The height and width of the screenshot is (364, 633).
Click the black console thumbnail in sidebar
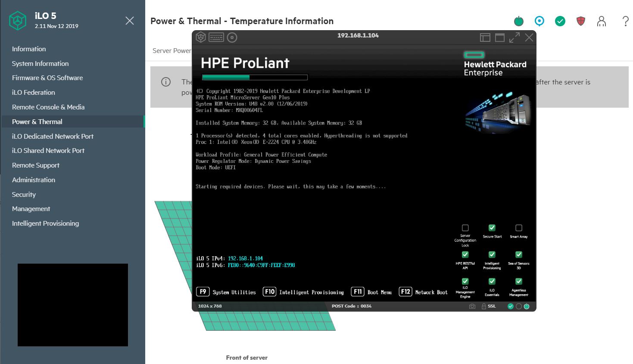73,305
